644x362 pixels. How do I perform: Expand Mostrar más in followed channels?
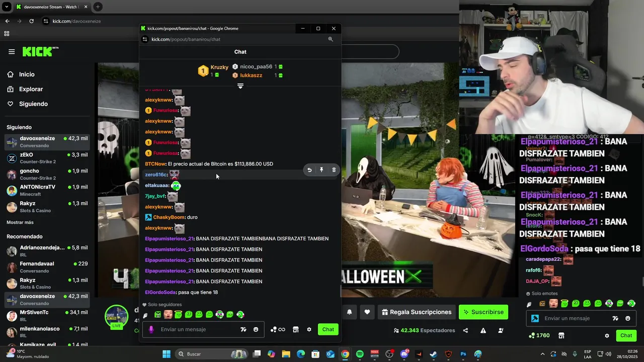(20, 222)
